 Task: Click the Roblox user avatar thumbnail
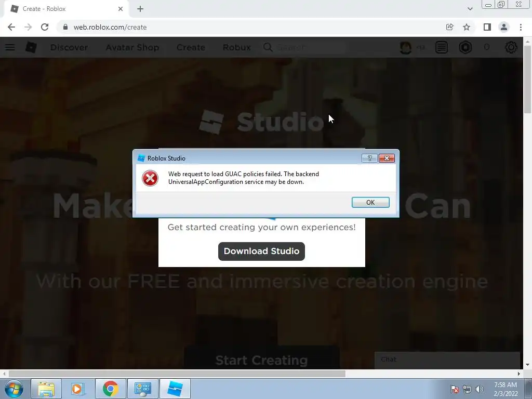406,47
